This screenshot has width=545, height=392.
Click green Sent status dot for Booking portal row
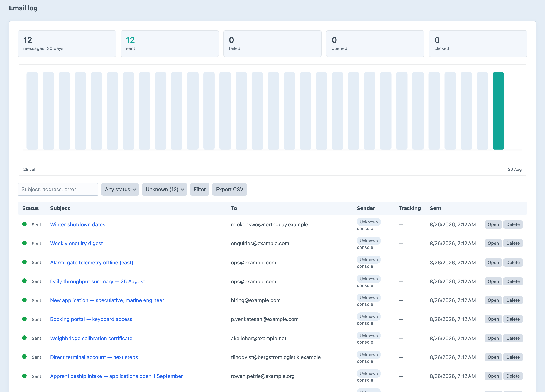(x=24, y=319)
